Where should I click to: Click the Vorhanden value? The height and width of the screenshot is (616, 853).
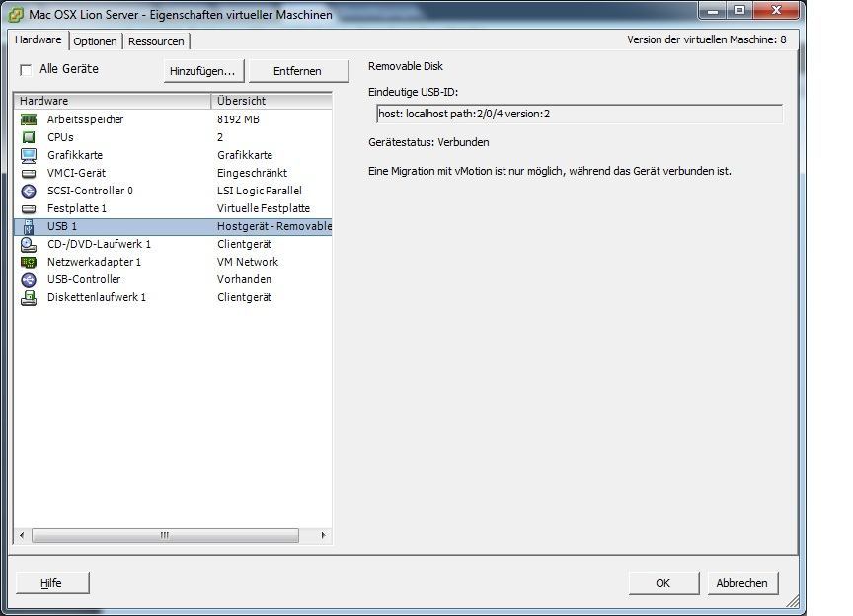click(244, 279)
